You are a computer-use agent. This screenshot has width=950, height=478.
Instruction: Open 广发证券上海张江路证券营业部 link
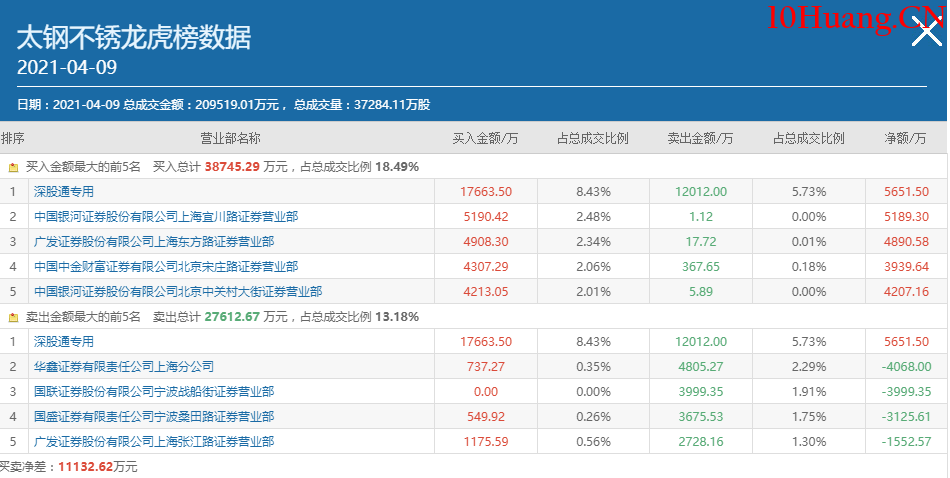tap(154, 442)
